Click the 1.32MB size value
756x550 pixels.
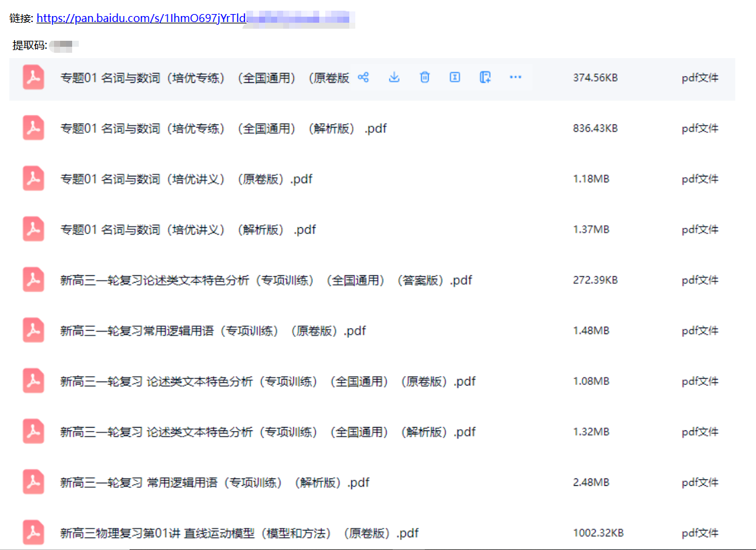click(x=591, y=432)
